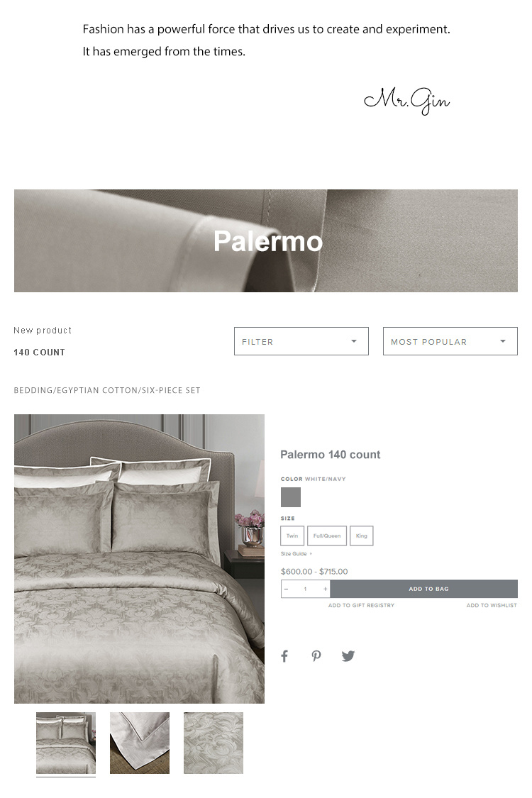Choose Full/Queen size option
532x798 pixels.
[327, 536]
